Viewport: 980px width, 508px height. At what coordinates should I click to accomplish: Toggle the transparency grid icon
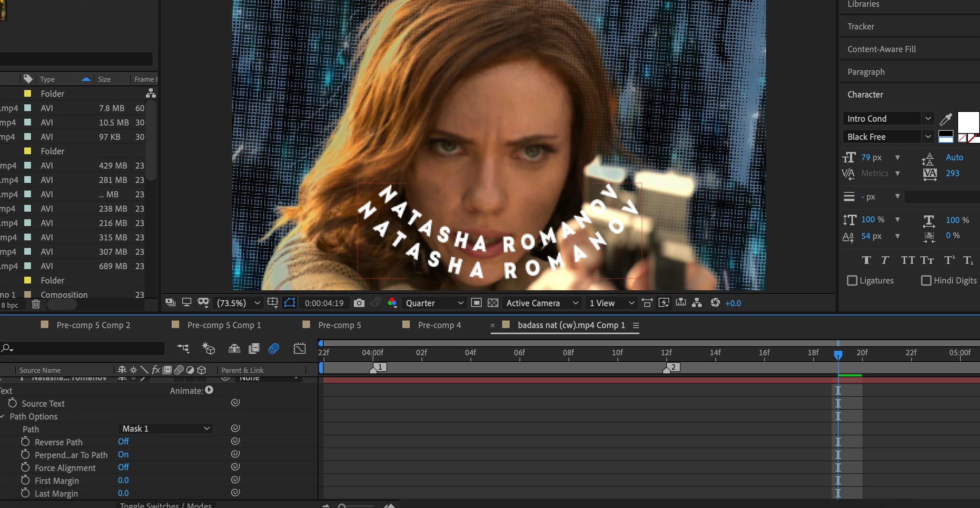[x=493, y=303]
